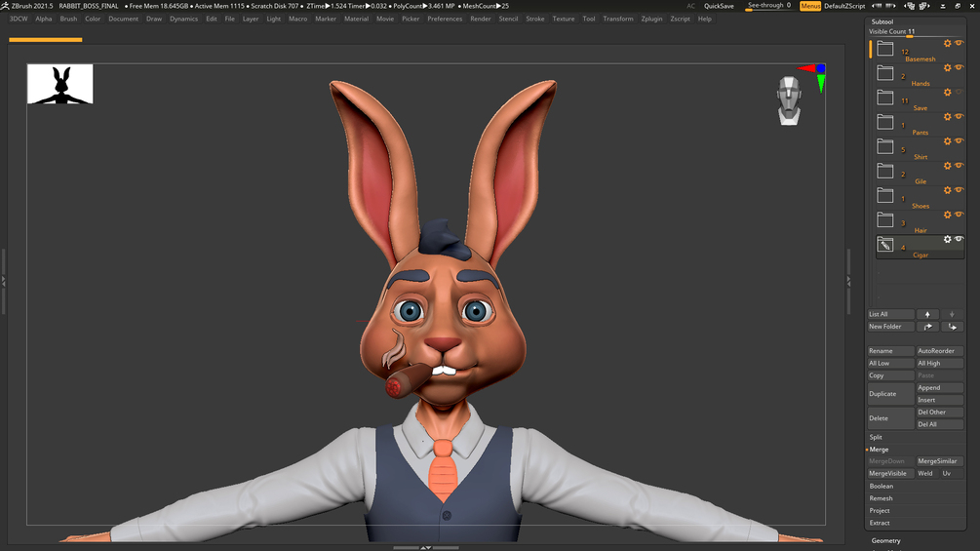980x551 pixels.
Task: Open the Zplugin menu
Action: [651, 19]
